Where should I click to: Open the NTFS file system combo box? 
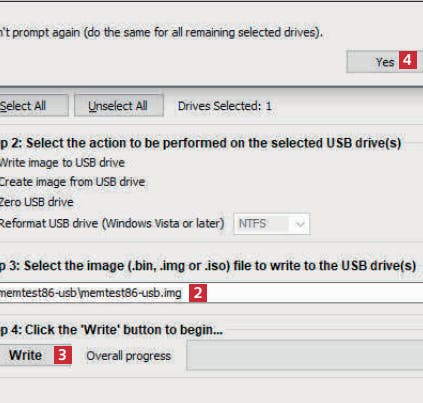[271, 224]
